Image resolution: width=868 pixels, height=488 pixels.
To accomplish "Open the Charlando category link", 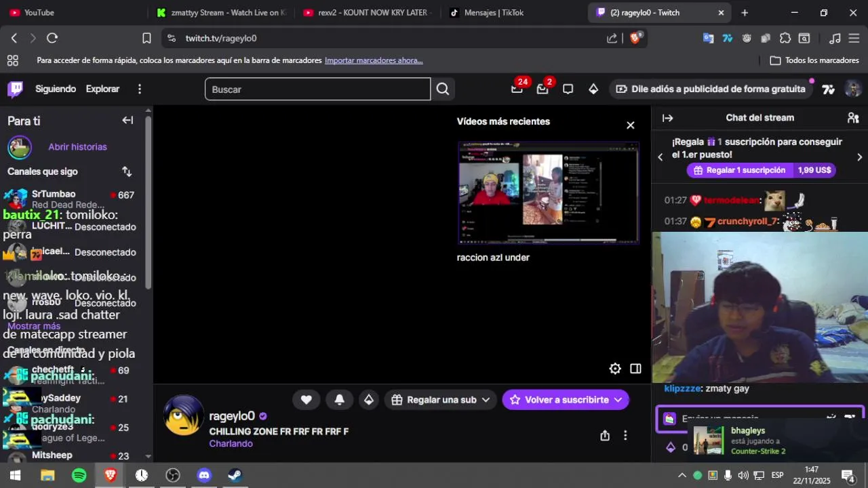I will (231, 443).
